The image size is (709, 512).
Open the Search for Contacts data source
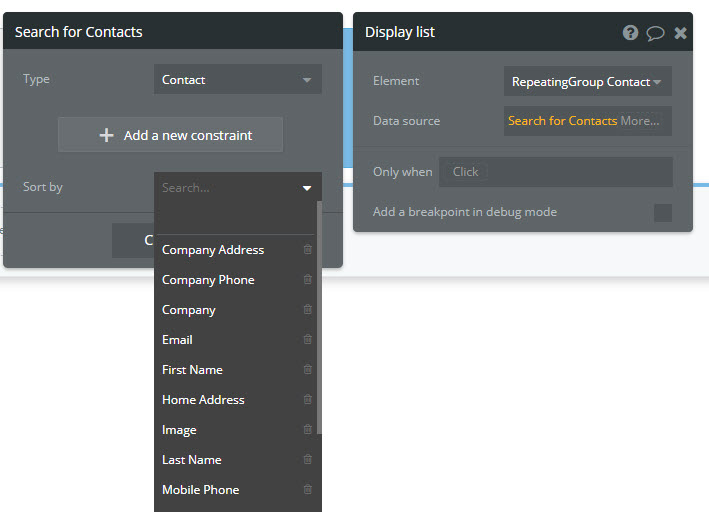tap(563, 121)
